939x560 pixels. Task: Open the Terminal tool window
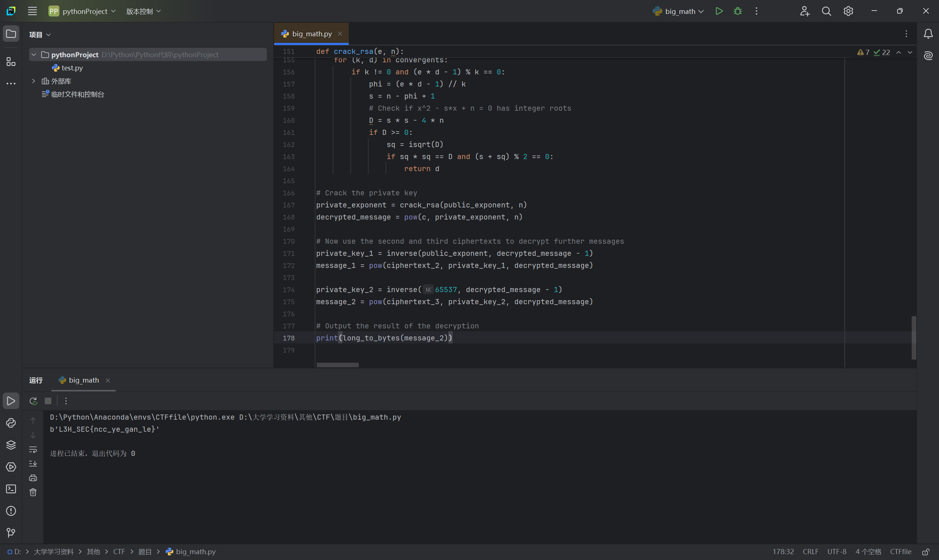(x=11, y=489)
